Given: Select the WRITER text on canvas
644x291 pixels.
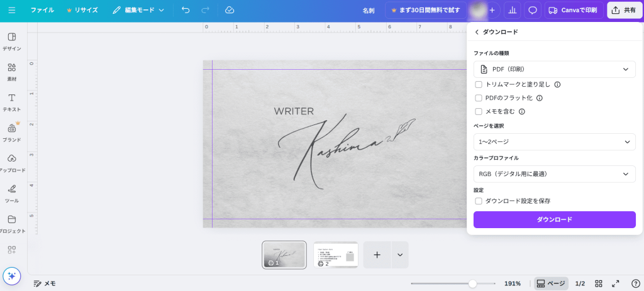Looking at the screenshot, I should 294,111.
